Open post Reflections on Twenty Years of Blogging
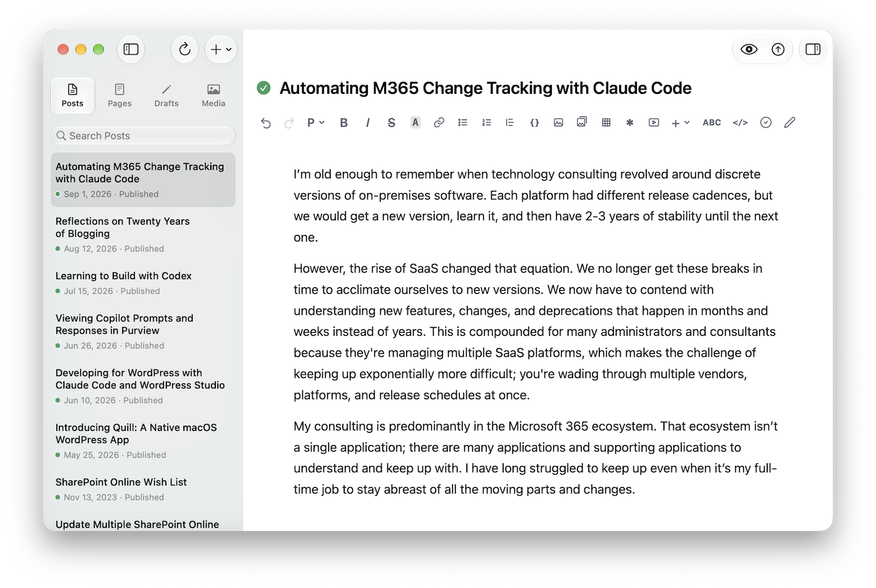This screenshot has width=876, height=588. [143, 235]
